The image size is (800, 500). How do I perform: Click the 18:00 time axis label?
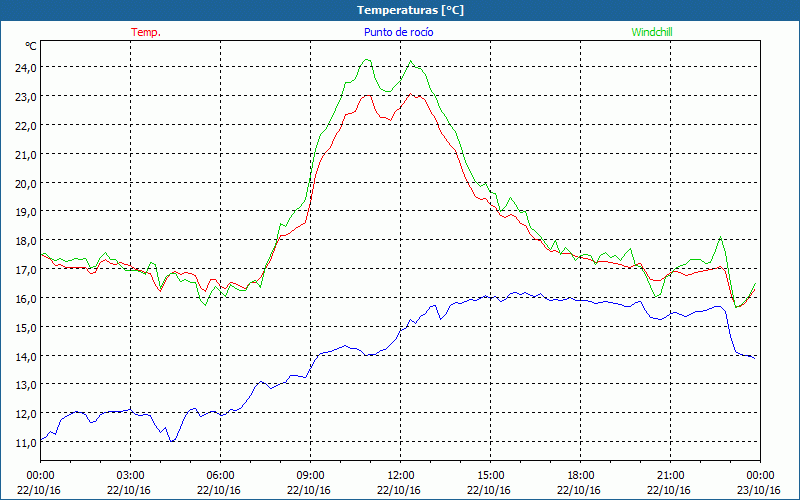(x=581, y=476)
